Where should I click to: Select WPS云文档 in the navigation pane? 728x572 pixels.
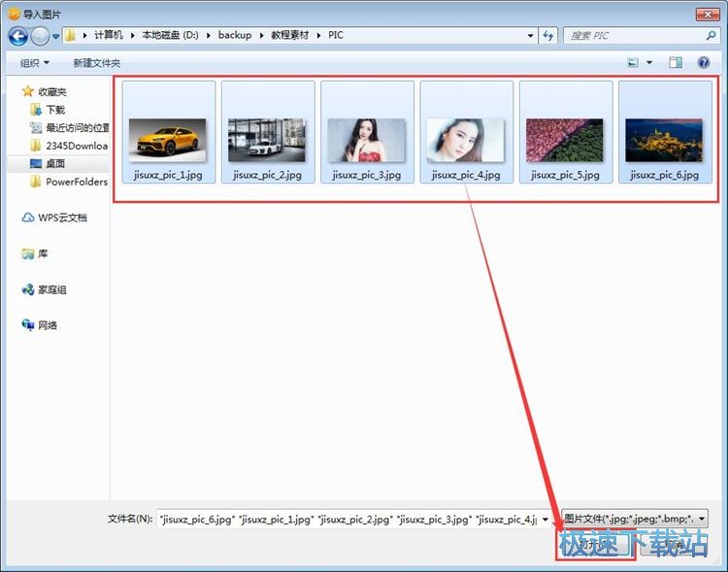[x=62, y=218]
